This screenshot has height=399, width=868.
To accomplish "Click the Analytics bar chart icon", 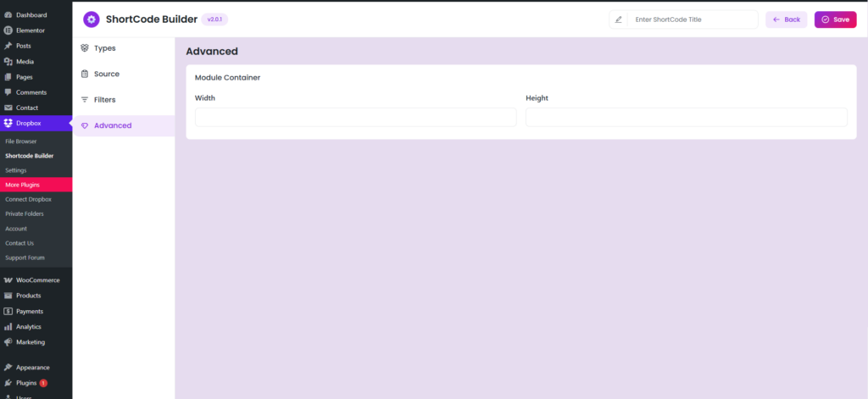I will [8, 326].
